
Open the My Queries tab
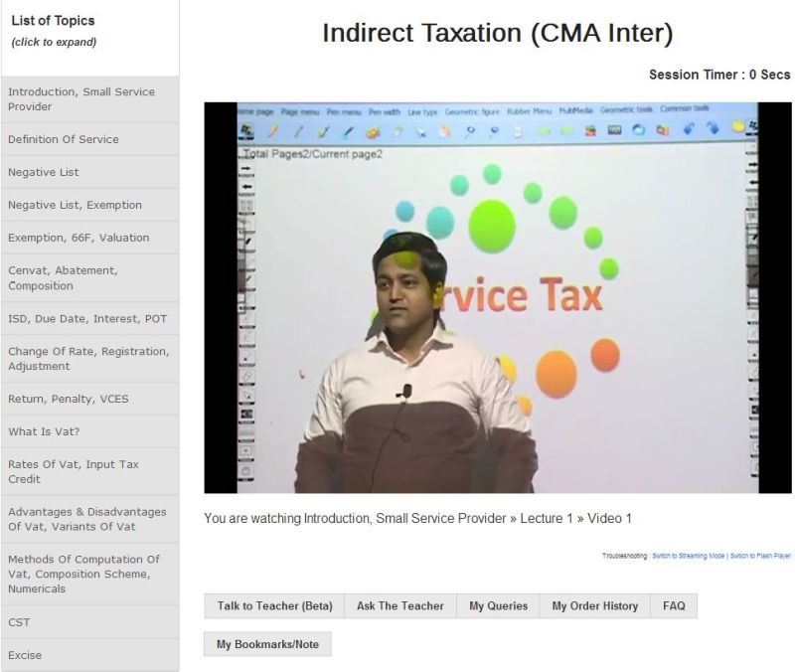pyautogui.click(x=498, y=606)
